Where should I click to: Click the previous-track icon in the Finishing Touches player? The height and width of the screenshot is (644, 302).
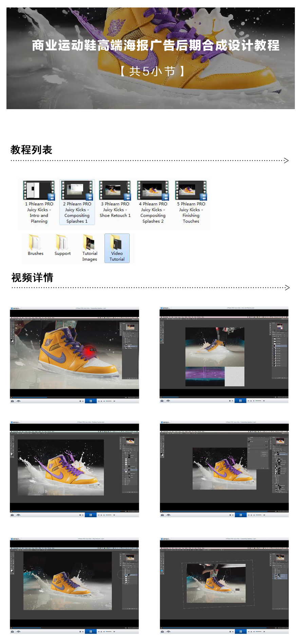tap(83, 515)
